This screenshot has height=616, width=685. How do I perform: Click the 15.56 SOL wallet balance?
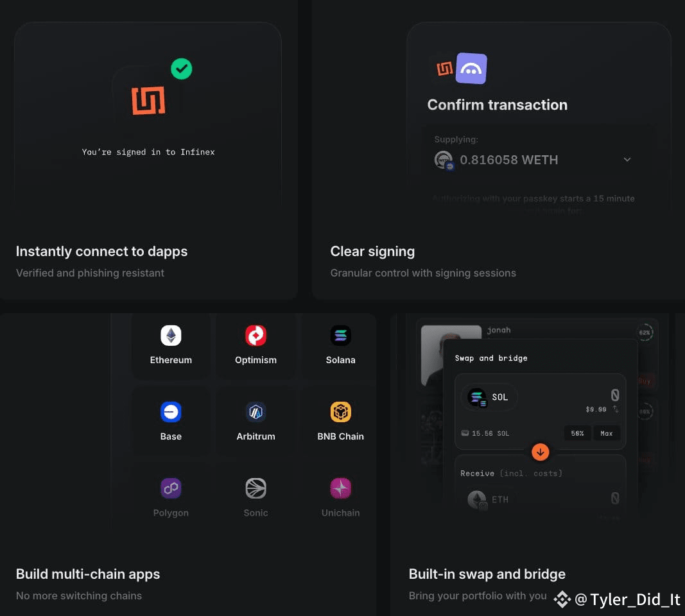click(485, 433)
